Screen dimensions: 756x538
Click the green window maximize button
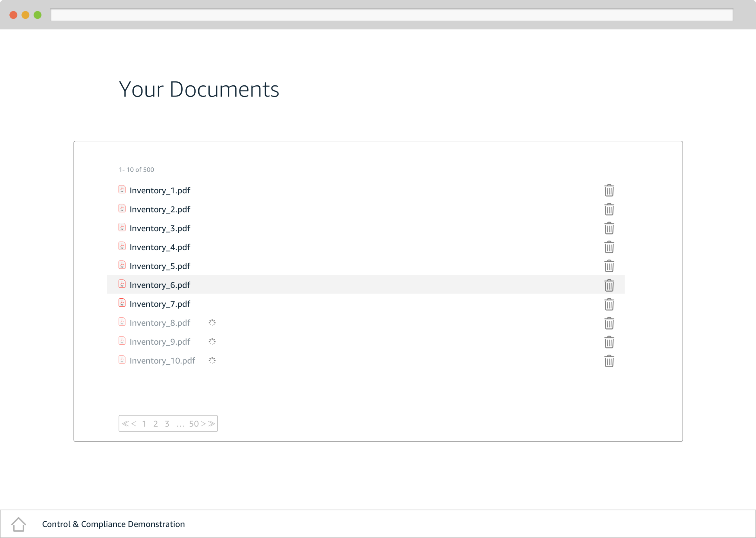[x=38, y=15]
